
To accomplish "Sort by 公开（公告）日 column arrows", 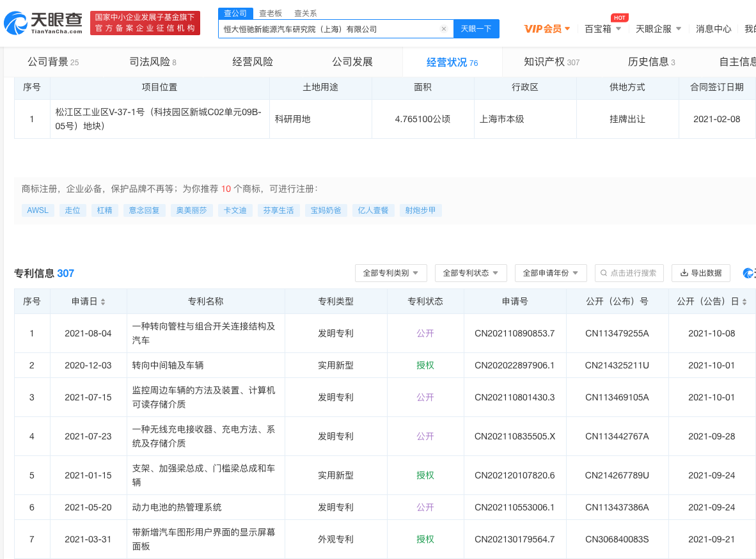I will point(744,302).
